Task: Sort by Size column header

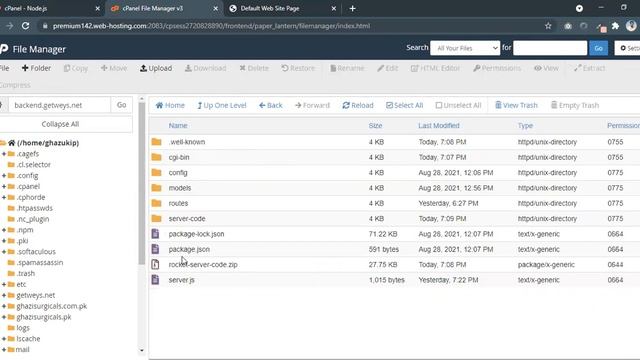Action: tap(376, 126)
